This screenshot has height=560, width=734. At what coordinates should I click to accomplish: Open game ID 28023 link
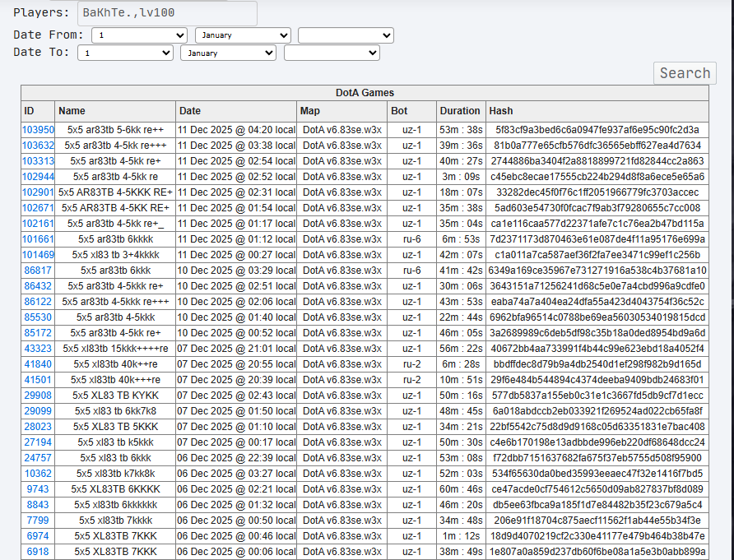click(x=38, y=427)
